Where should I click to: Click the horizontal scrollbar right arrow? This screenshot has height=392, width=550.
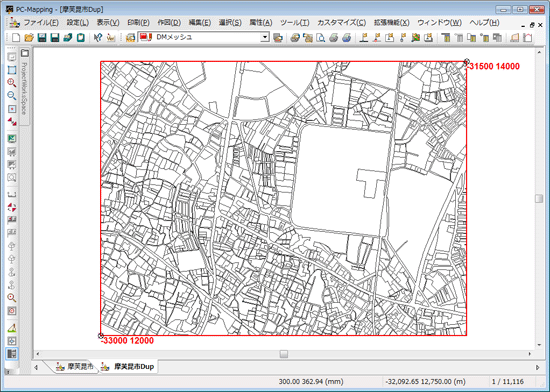click(x=530, y=354)
